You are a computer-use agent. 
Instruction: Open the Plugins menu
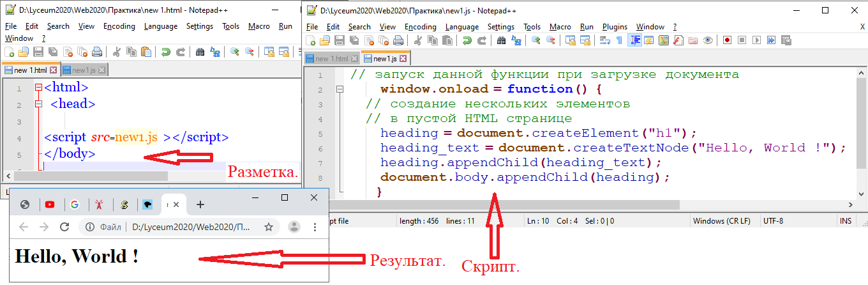tap(615, 27)
